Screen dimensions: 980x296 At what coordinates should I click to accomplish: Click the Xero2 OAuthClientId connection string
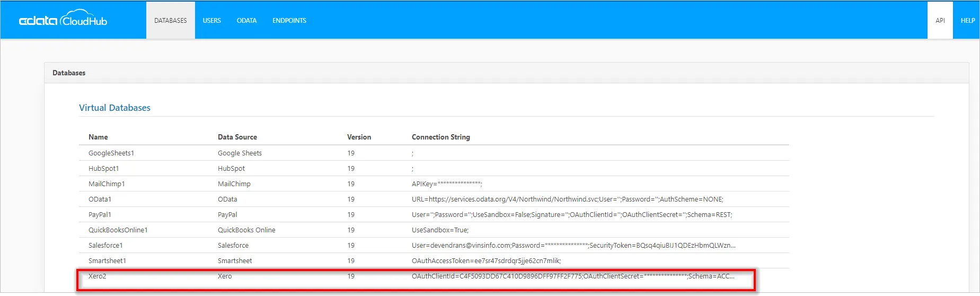tap(573, 276)
